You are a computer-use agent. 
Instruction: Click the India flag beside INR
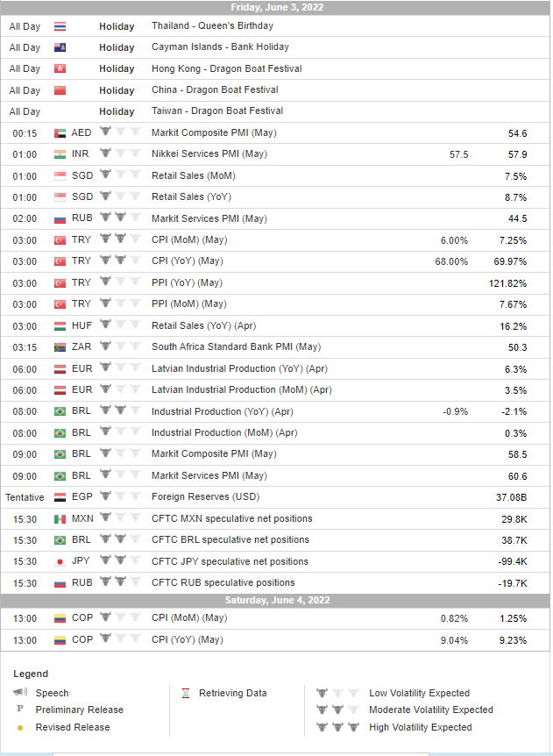60,154
